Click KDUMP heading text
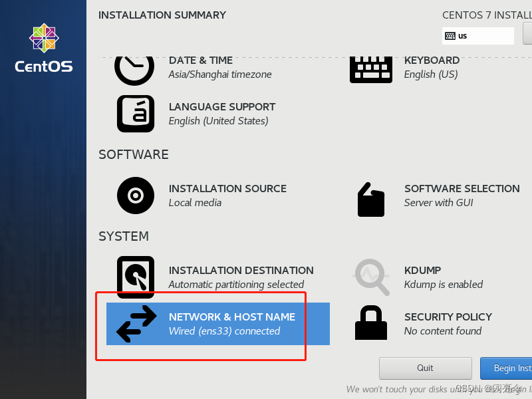 point(422,271)
